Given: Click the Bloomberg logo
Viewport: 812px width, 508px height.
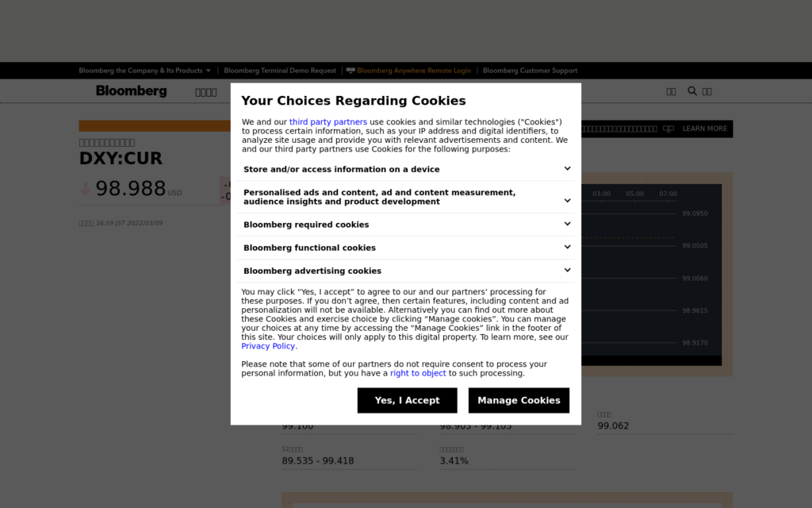Looking at the screenshot, I should pyautogui.click(x=132, y=90).
